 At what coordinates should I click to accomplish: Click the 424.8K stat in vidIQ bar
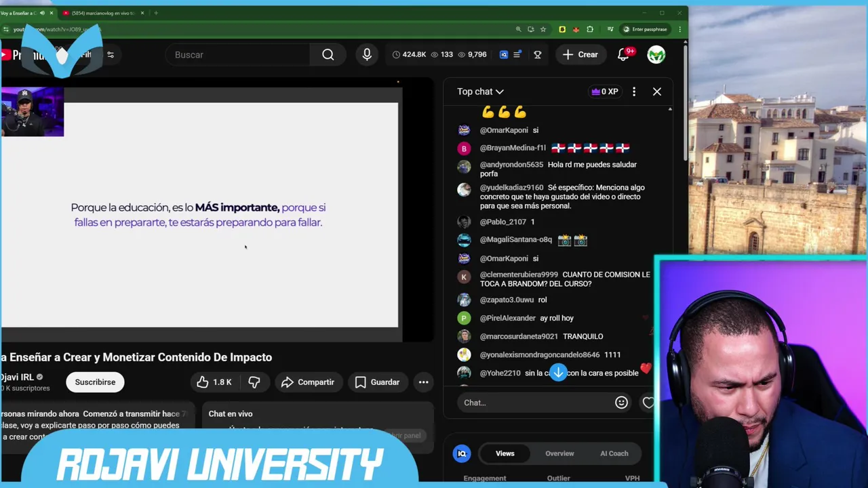409,55
